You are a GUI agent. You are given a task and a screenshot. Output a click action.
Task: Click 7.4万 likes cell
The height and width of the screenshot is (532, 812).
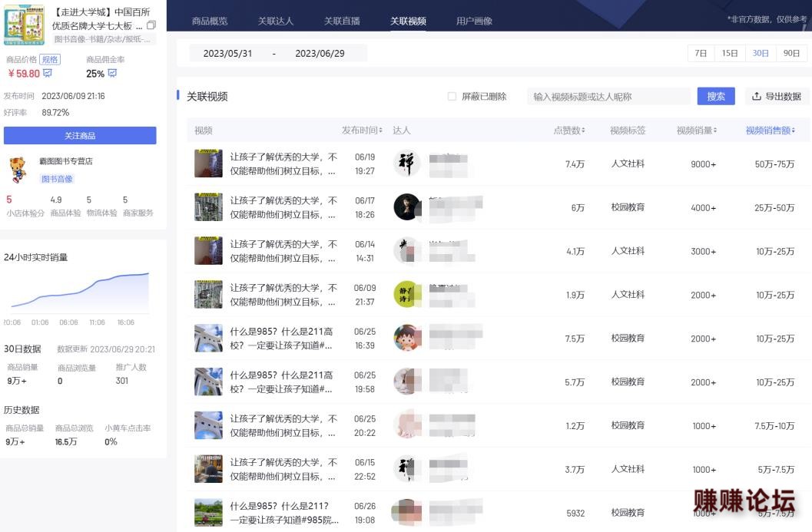tap(575, 164)
